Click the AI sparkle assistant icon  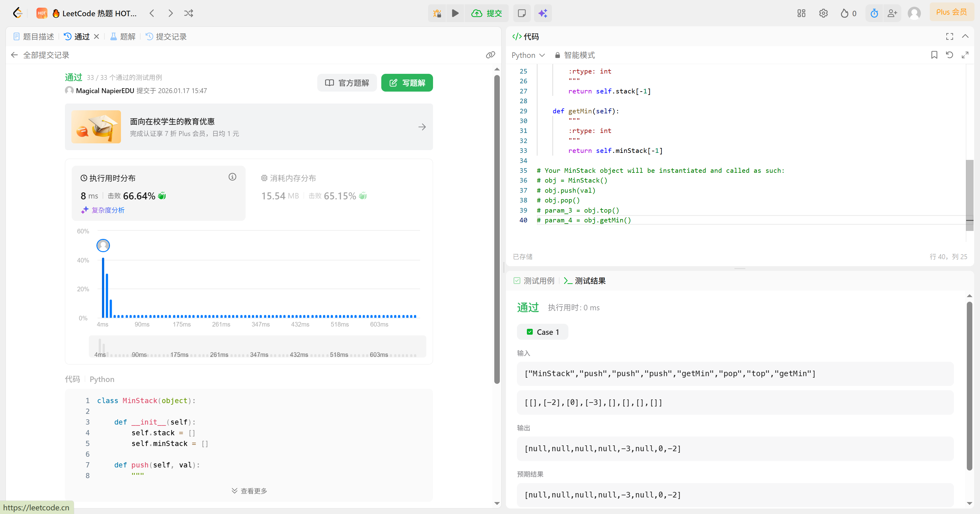[542, 13]
